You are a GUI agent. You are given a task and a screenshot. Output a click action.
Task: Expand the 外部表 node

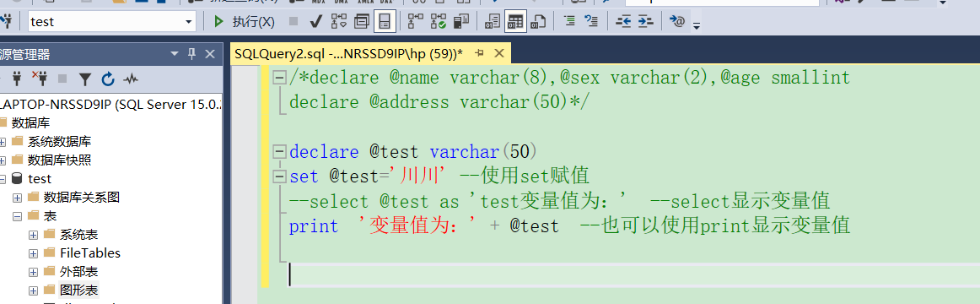tap(33, 272)
